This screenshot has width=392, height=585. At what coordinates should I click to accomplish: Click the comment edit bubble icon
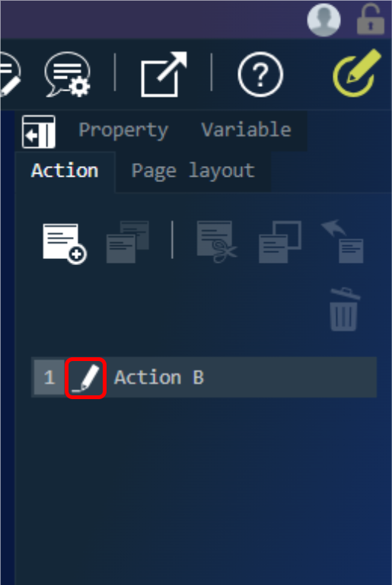tap(9, 74)
